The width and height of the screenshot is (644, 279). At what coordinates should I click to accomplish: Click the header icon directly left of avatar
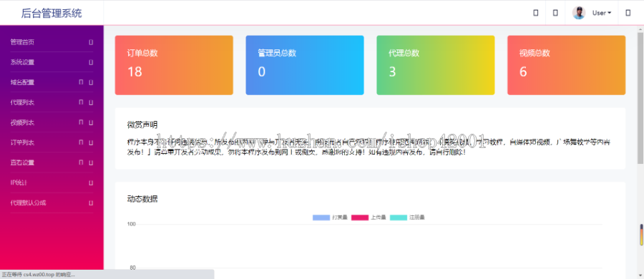(555, 13)
